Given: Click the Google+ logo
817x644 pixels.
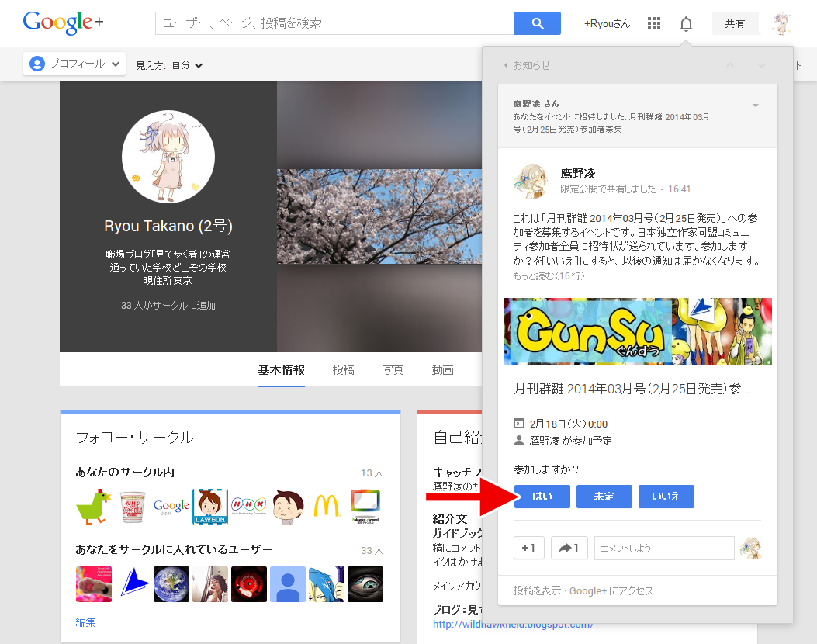Looking at the screenshot, I should [x=63, y=23].
